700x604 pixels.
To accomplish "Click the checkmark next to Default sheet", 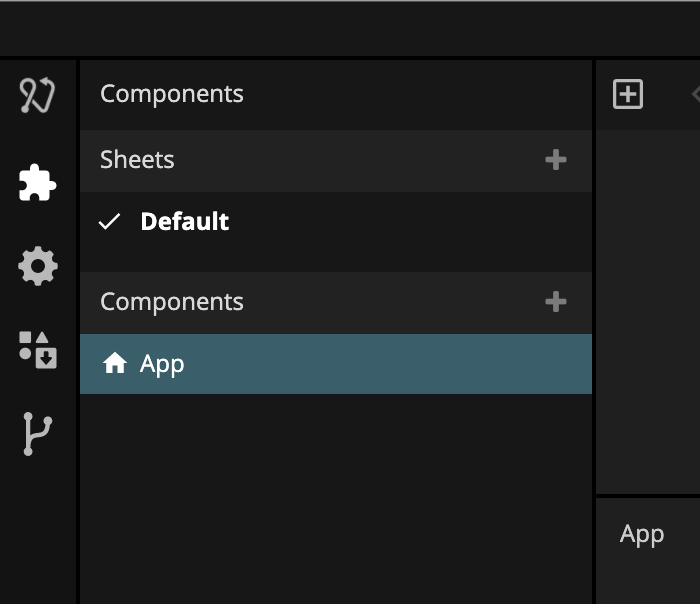I will pyautogui.click(x=109, y=222).
